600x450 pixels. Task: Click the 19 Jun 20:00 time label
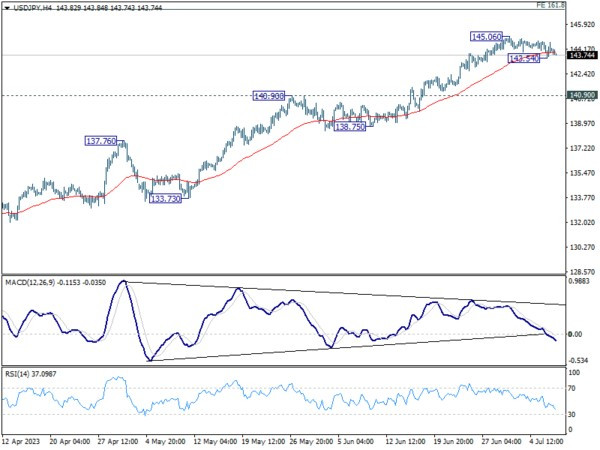(453, 441)
